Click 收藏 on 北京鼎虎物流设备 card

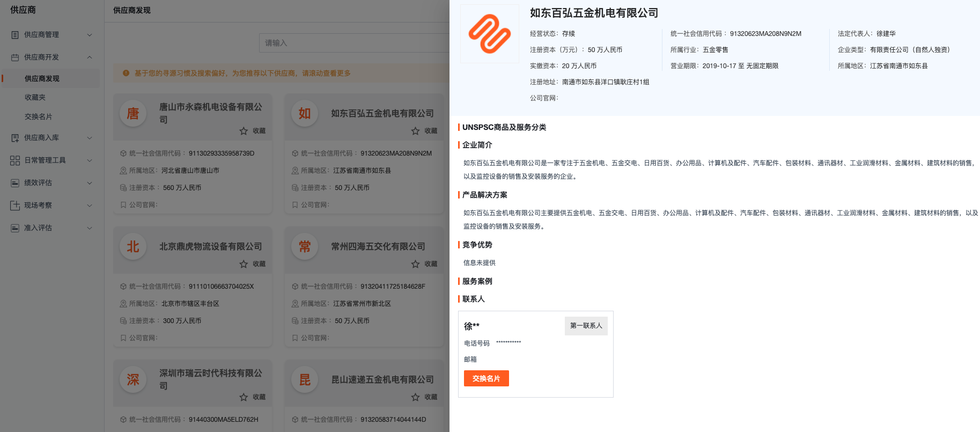click(259, 264)
